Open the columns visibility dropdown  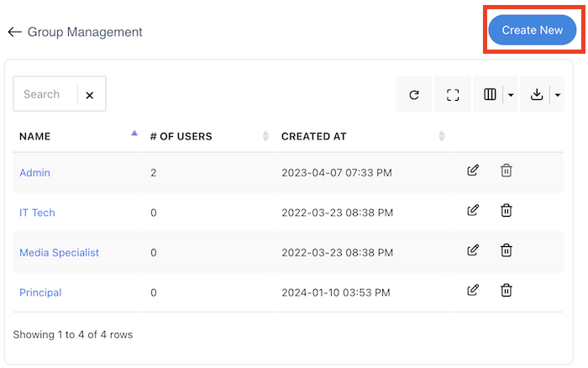[x=496, y=95]
